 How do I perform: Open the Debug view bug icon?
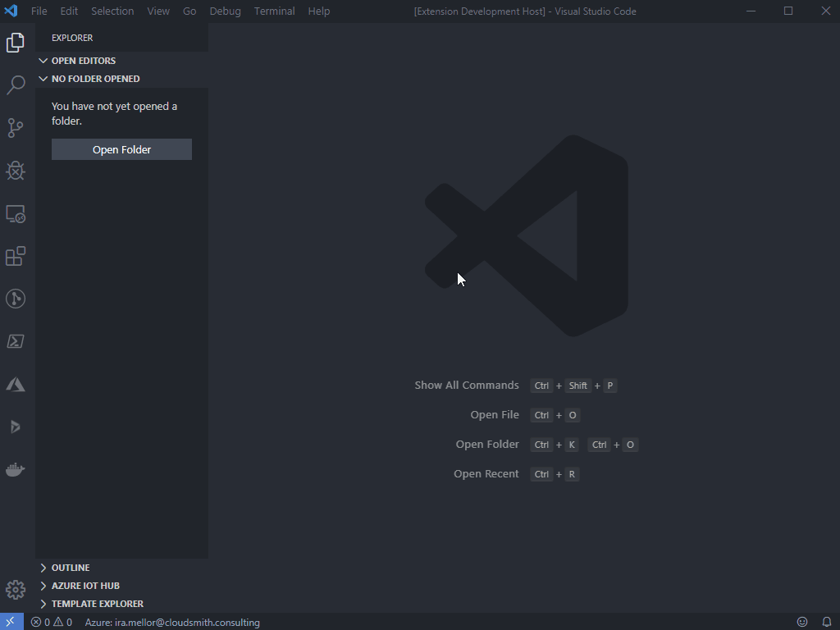16,171
